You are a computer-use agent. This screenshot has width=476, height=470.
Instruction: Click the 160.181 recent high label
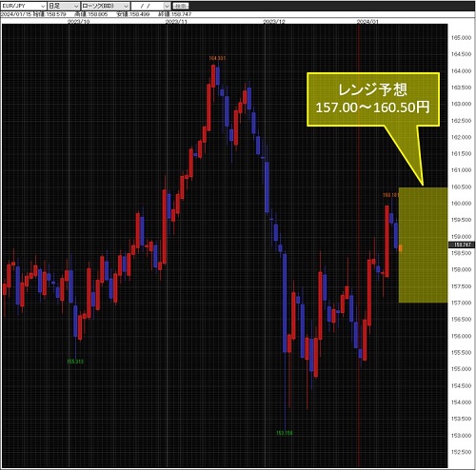pos(390,195)
